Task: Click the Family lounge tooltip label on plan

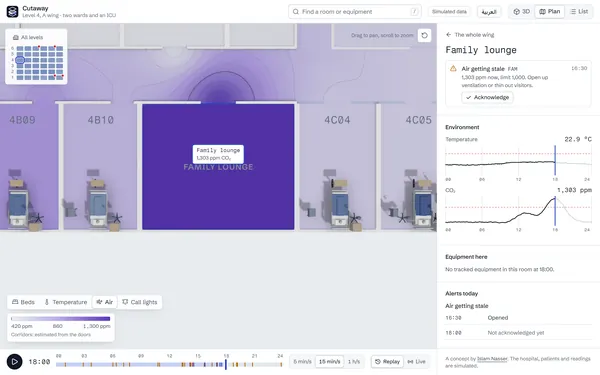Action: (218, 154)
